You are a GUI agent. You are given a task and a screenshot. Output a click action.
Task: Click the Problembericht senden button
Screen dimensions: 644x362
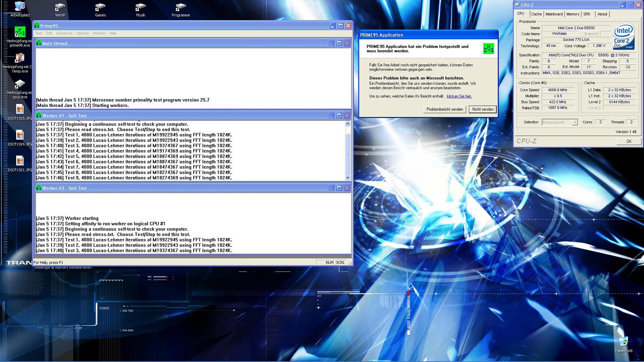445,109
